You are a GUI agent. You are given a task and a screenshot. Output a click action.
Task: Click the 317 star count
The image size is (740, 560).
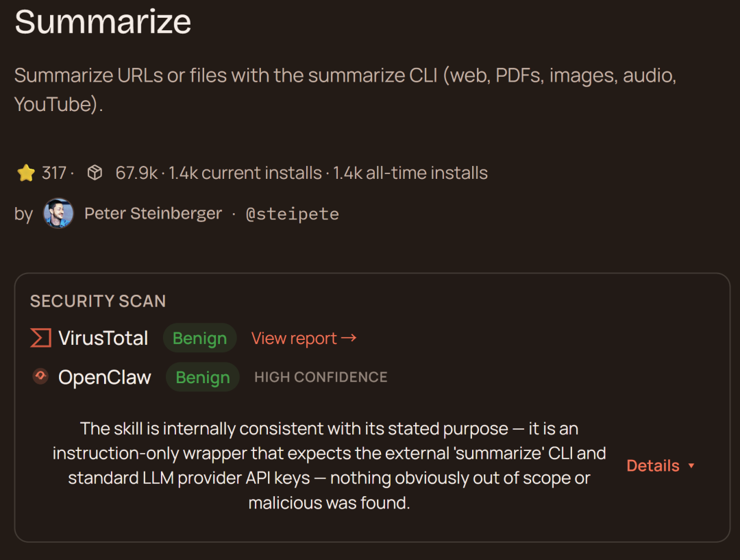pyautogui.click(x=53, y=173)
